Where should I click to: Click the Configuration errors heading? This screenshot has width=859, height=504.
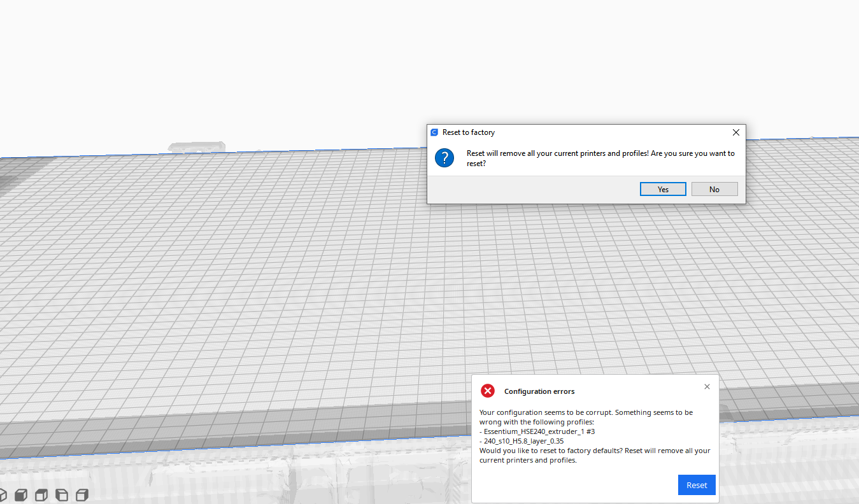[539, 391]
